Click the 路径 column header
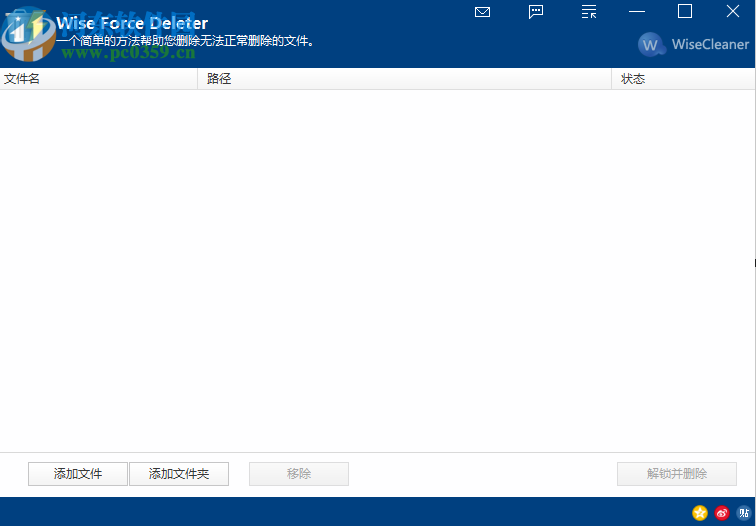Image resolution: width=756 pixels, height=526 pixels. 405,79
